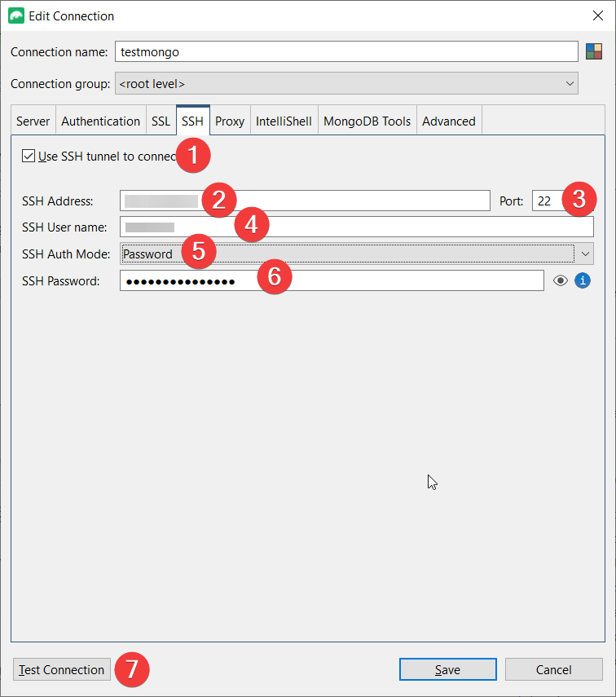Switch to MongoDB Tools tab
Viewport: 616px width, 697px height.
(x=367, y=121)
